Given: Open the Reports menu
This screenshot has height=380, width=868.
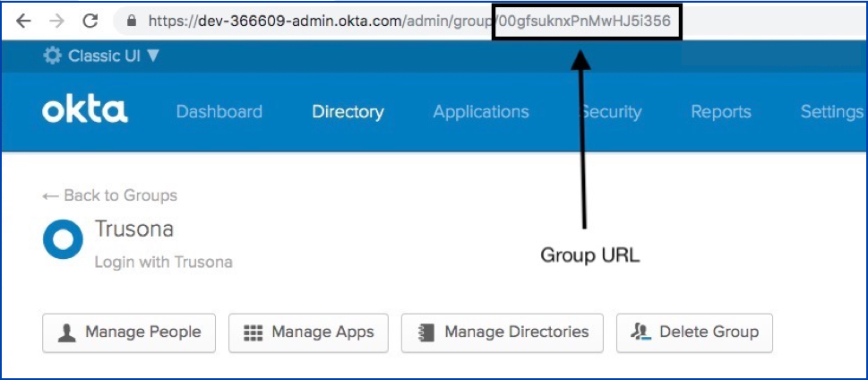Looking at the screenshot, I should [x=721, y=112].
